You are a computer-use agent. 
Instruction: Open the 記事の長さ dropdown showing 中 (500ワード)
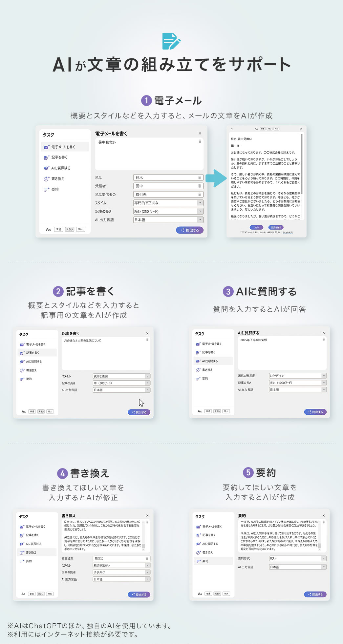[121, 383]
